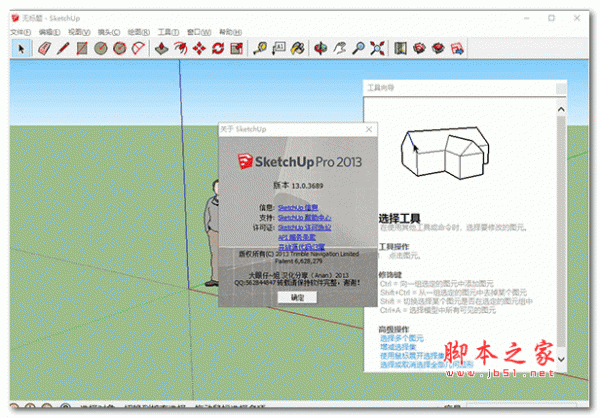Select the arrow Select tool
The height and width of the screenshot is (418, 600).
pyautogui.click(x=21, y=49)
